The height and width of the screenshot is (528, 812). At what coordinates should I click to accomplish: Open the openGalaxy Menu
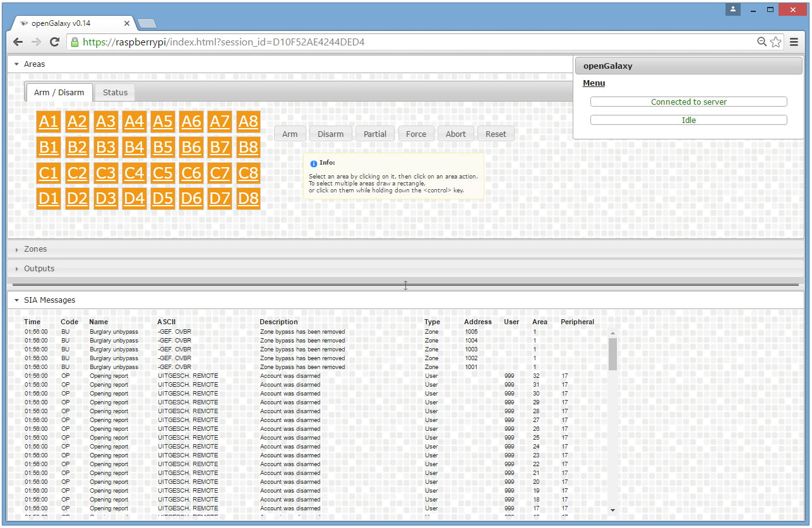(x=594, y=83)
